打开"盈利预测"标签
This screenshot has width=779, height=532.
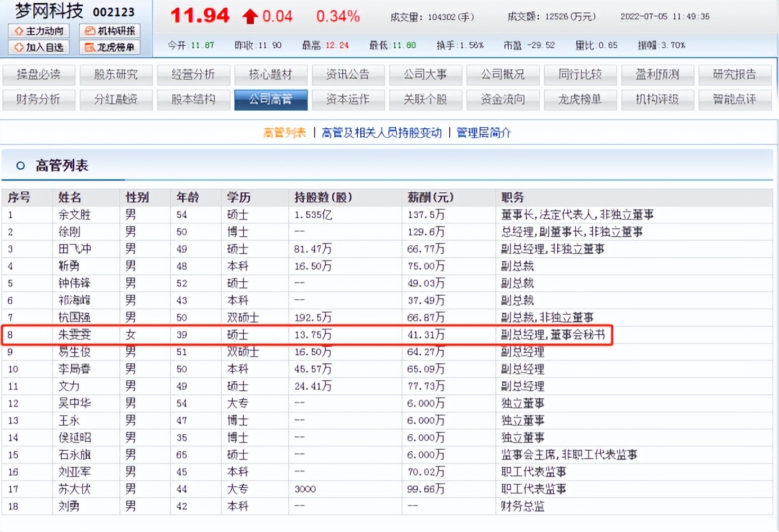coord(657,74)
